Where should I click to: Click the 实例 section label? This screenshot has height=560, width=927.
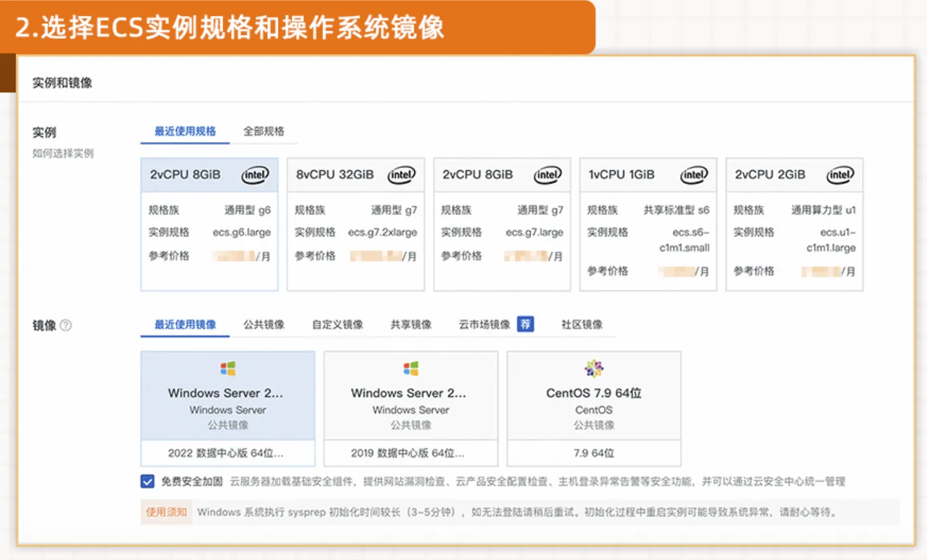[44, 133]
